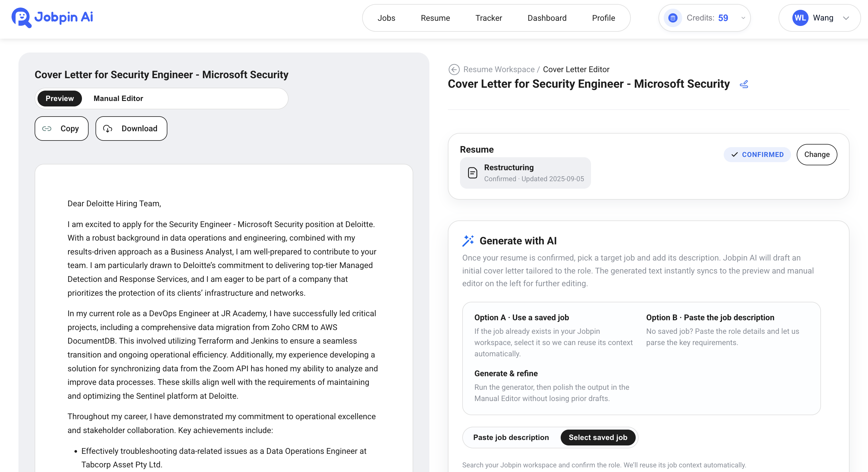This screenshot has height=472, width=868.
Task: Go to the Dashboard nav item
Action: click(x=547, y=18)
